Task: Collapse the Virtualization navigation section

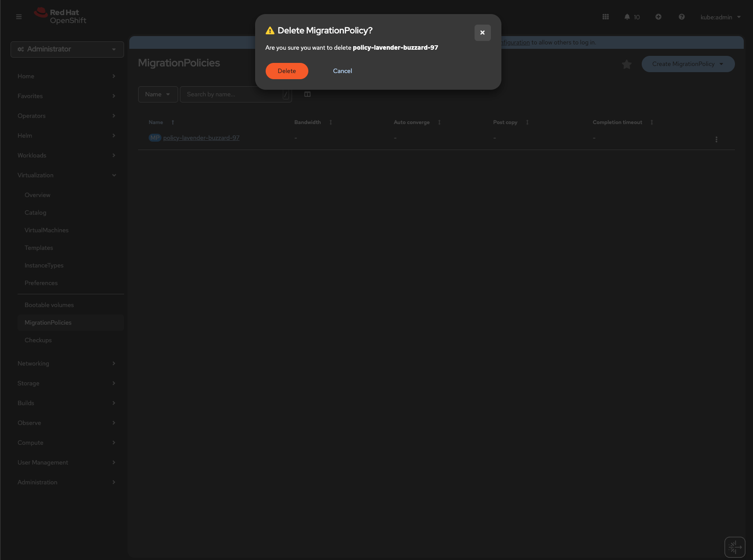Action: 67,175
